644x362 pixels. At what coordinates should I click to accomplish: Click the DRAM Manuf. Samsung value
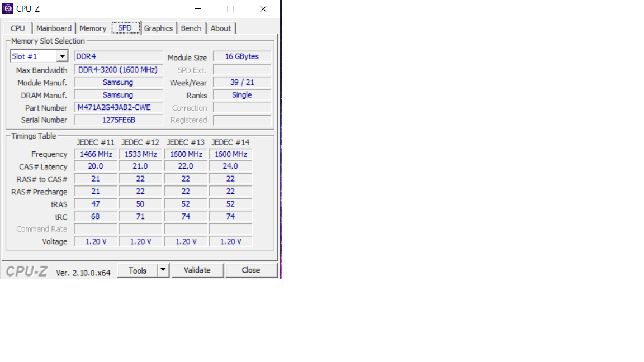(x=119, y=95)
